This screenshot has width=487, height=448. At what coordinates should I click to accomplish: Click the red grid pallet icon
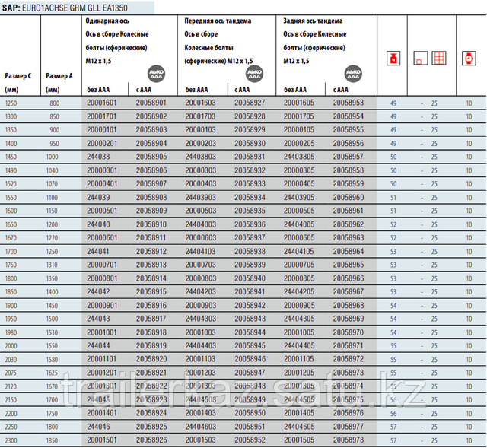click(x=439, y=59)
